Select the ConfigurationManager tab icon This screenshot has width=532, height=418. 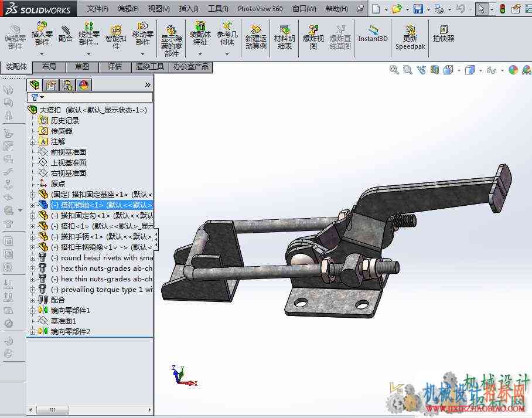coord(67,85)
